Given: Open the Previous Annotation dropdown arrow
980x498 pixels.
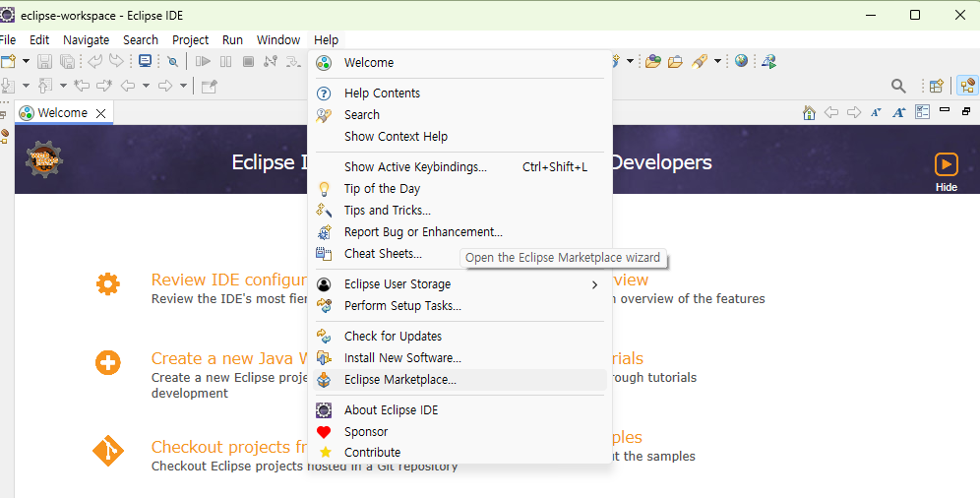Looking at the screenshot, I should (63, 86).
